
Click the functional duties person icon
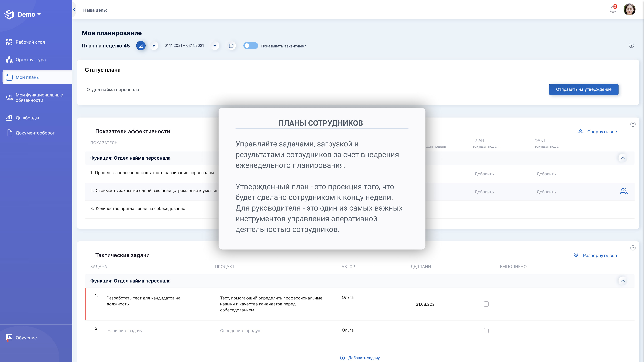[9, 97]
